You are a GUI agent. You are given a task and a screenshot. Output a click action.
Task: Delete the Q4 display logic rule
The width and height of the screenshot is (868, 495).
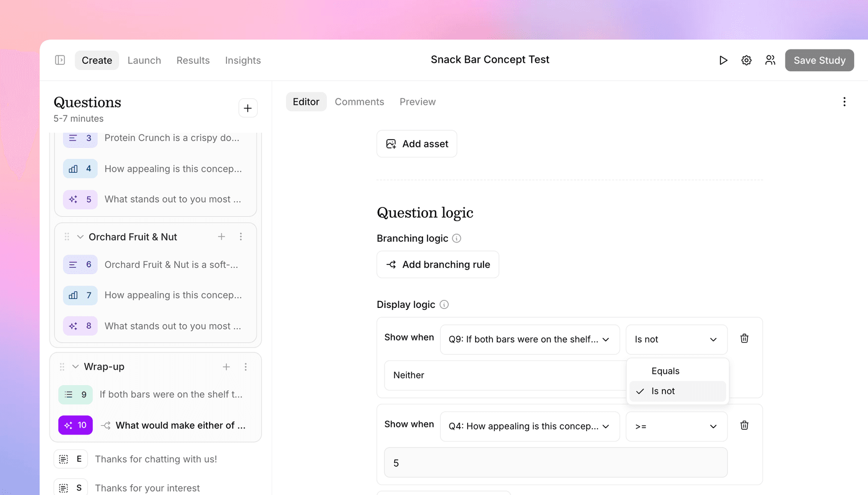tap(744, 425)
